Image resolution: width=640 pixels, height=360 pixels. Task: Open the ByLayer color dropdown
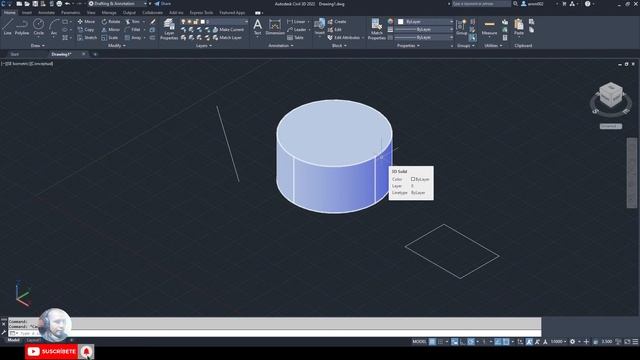point(425,22)
